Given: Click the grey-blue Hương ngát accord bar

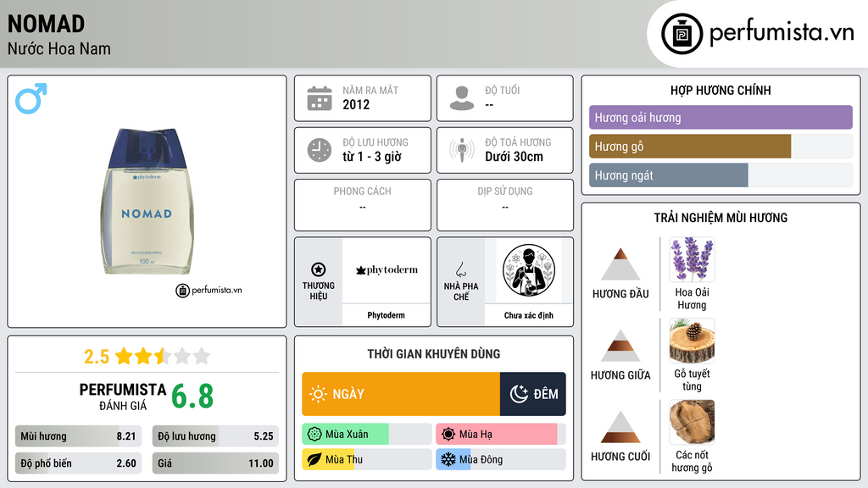Looking at the screenshot, I should pos(668,175).
